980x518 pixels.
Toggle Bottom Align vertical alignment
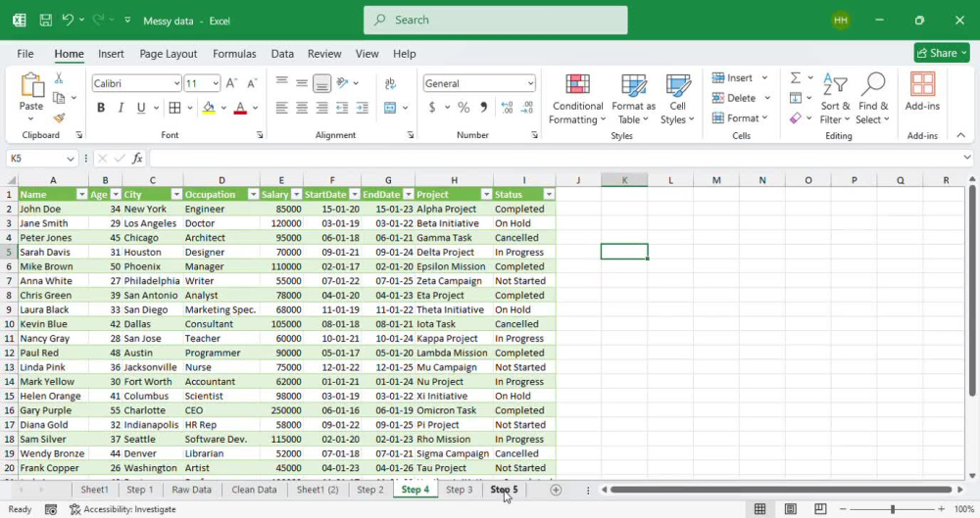coord(321,82)
